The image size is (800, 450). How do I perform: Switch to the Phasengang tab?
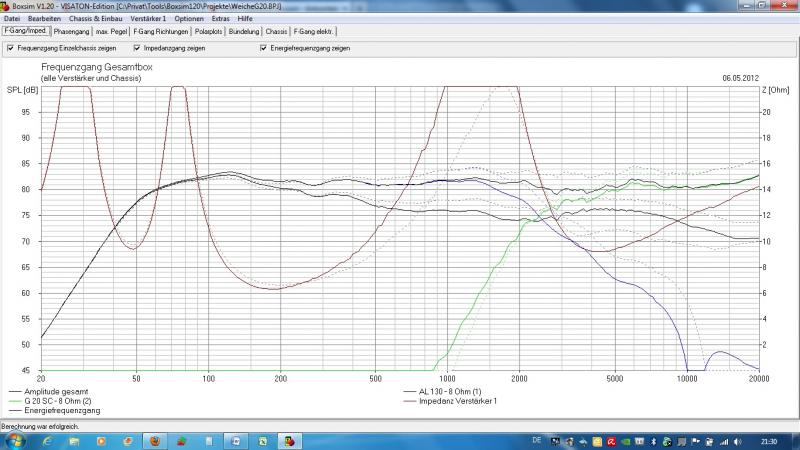pyautogui.click(x=71, y=32)
